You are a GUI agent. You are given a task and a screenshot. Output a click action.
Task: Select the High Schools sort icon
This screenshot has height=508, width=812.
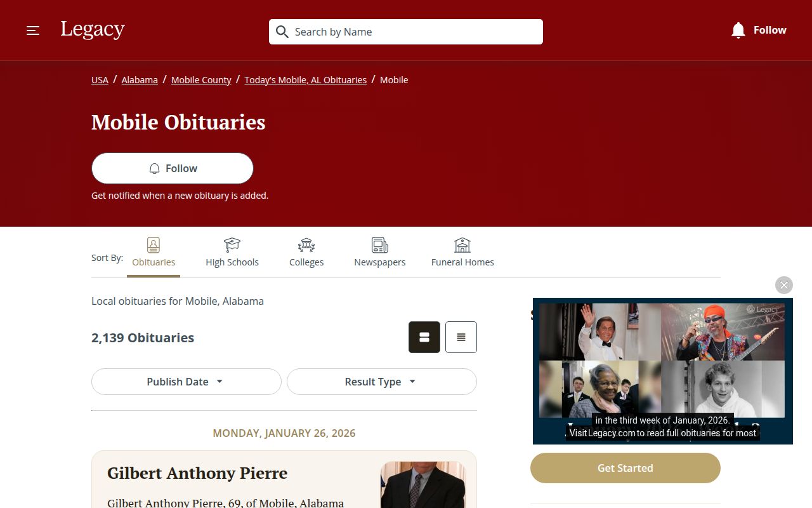(232, 245)
